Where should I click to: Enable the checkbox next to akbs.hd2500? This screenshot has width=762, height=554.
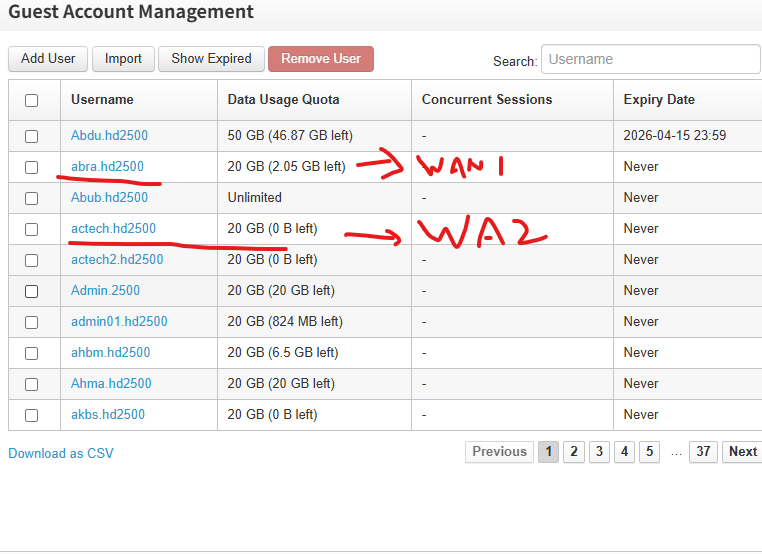32,415
